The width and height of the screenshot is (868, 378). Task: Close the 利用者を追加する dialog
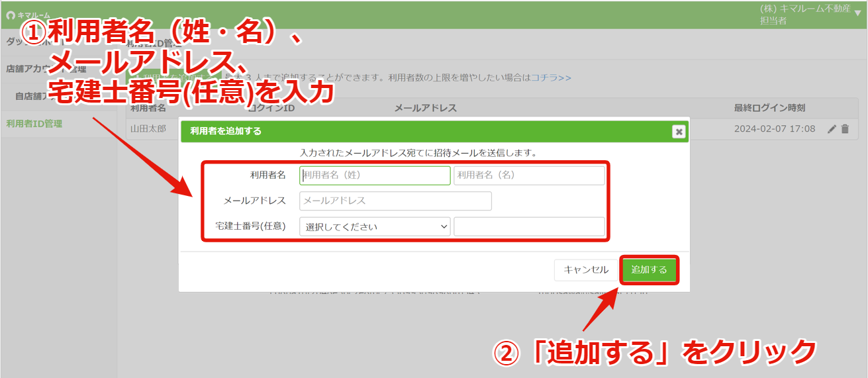(x=678, y=132)
